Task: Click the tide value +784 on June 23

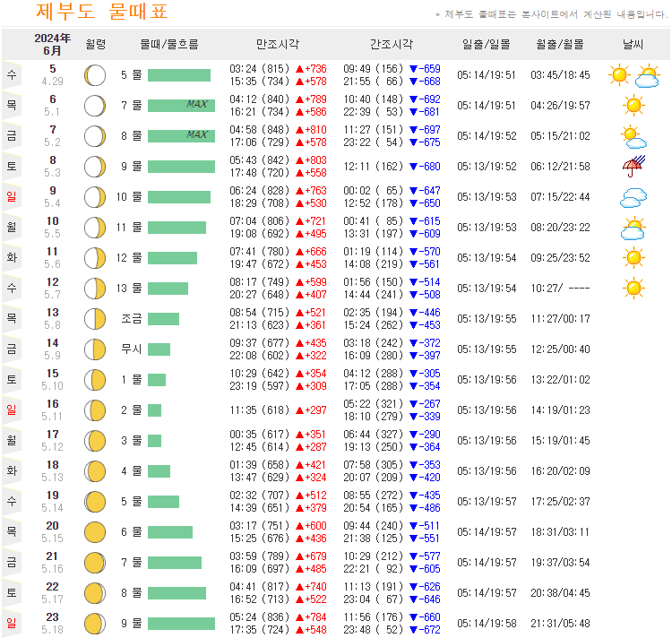Action: click(x=316, y=617)
